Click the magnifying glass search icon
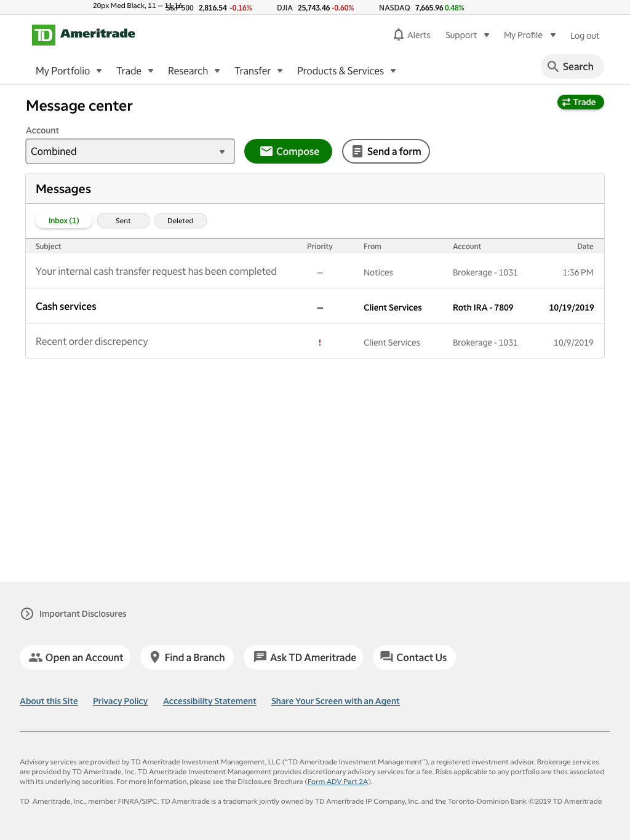The image size is (630, 840). (x=553, y=66)
